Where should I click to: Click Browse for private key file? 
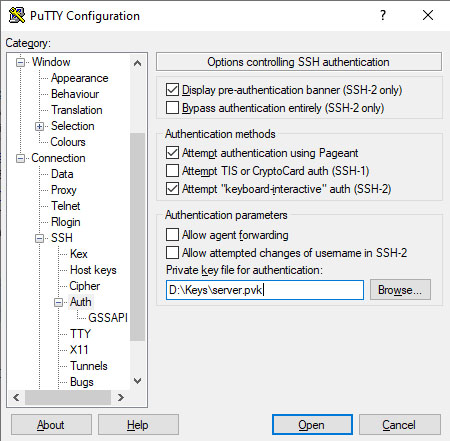[400, 290]
